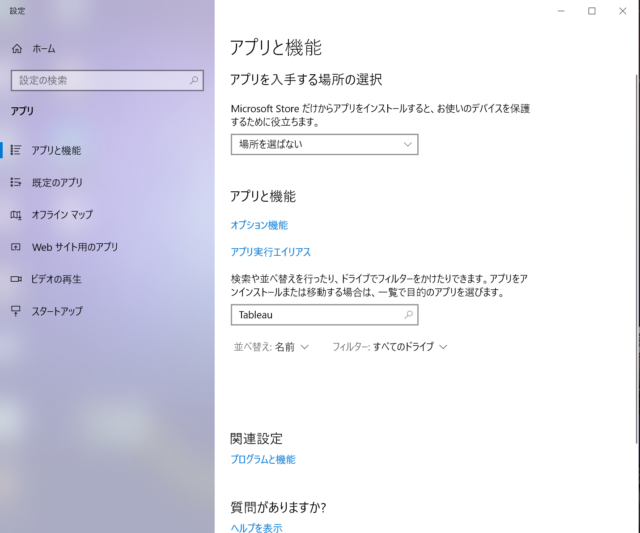Maximize the settings window
This screenshot has height=533, width=640.
tap(592, 11)
